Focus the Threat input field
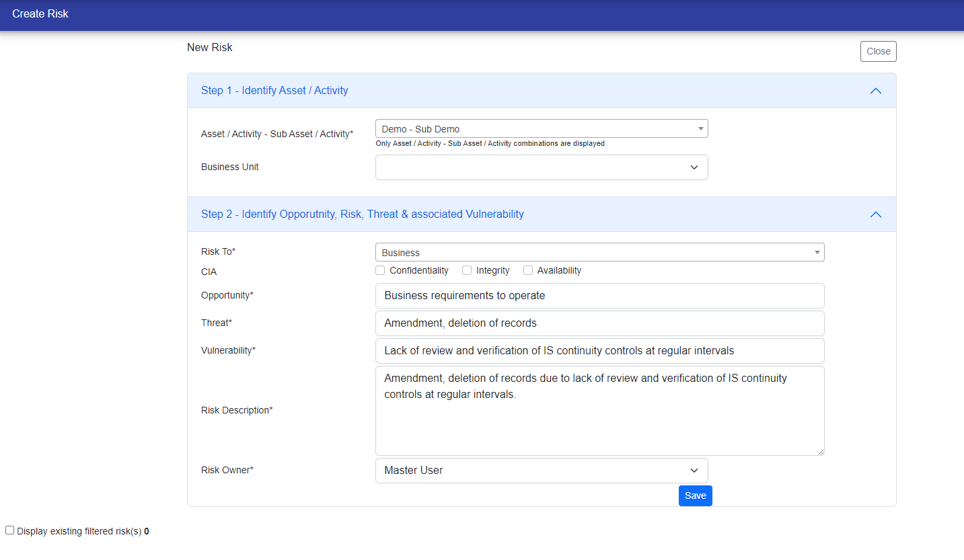 point(599,323)
